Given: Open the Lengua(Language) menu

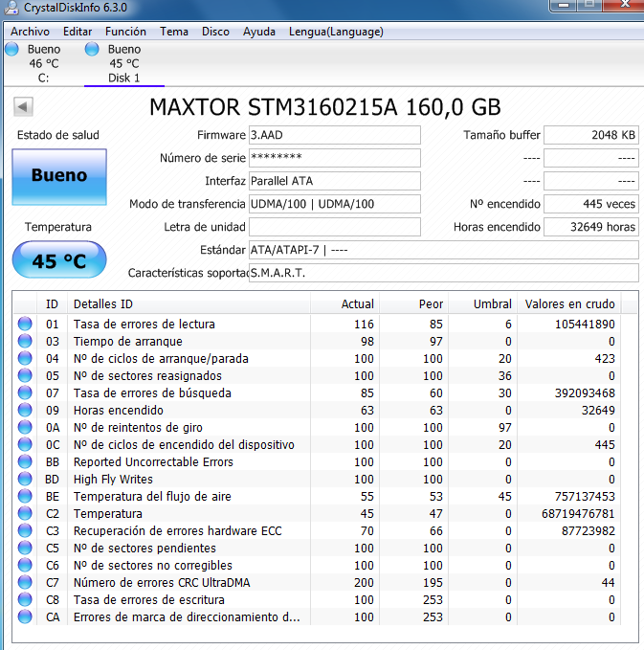Looking at the screenshot, I should (336, 32).
